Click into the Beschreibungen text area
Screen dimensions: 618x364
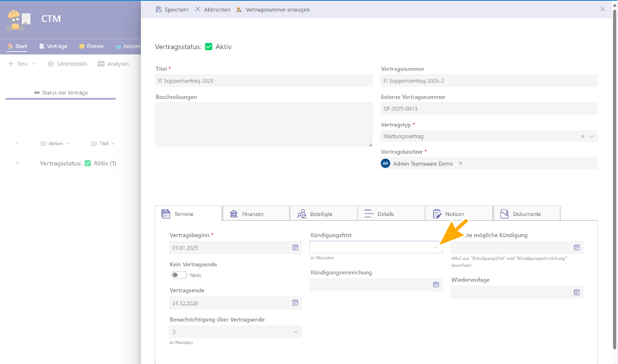tap(263, 125)
